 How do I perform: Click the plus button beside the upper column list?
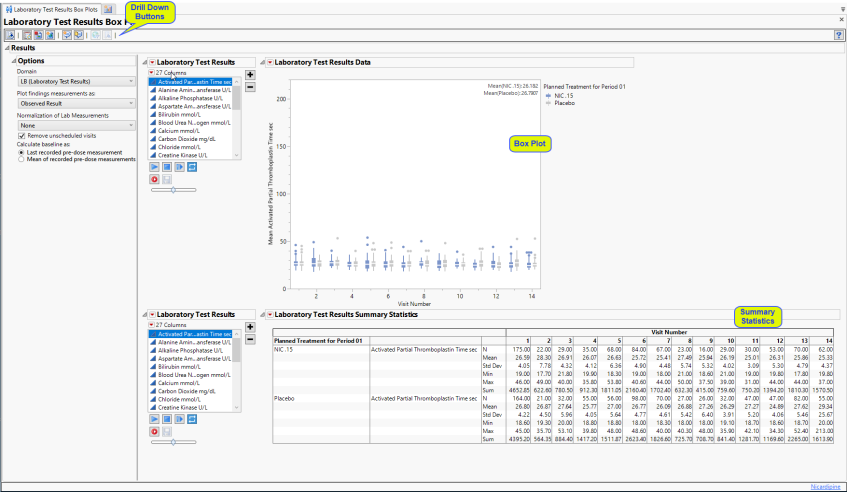coord(250,74)
